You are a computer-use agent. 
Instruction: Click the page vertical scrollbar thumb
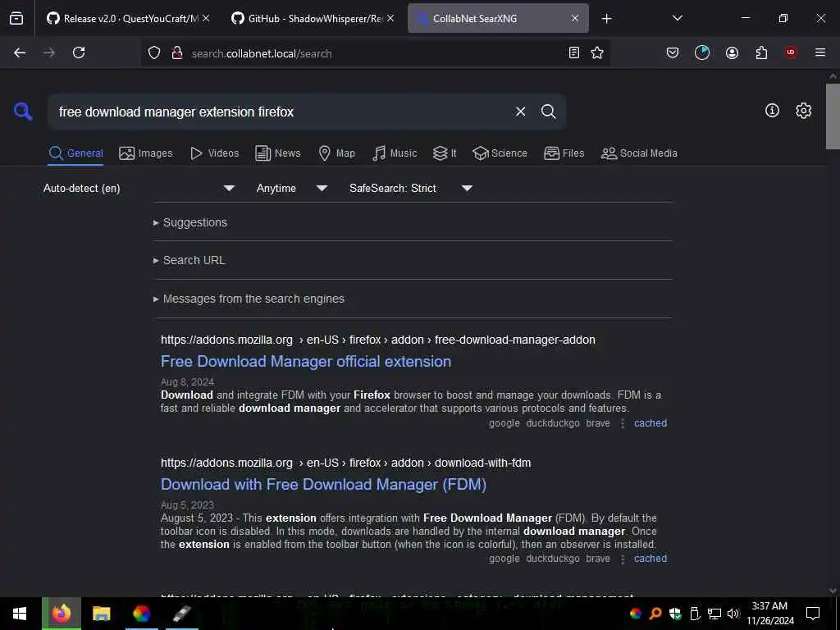[832, 116]
